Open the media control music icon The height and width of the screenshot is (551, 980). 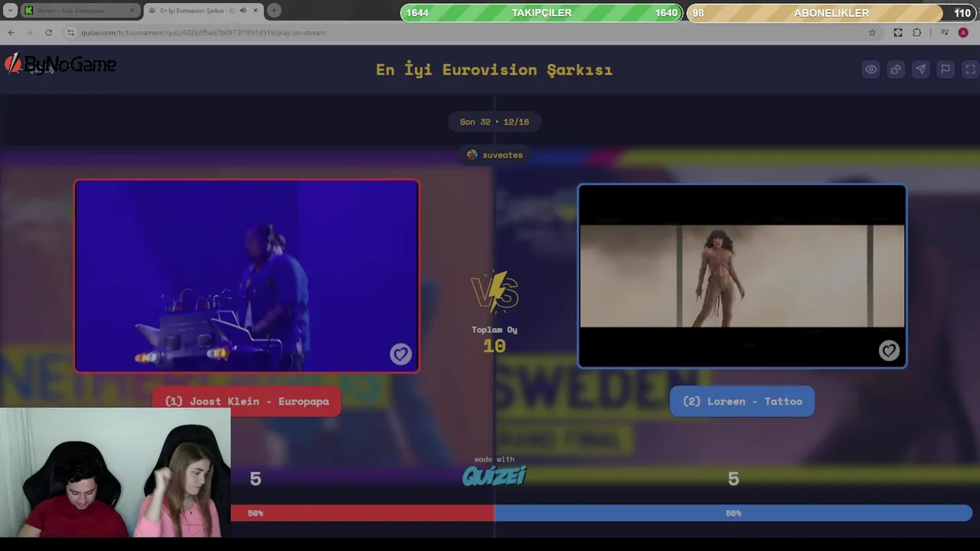pyautogui.click(x=944, y=32)
